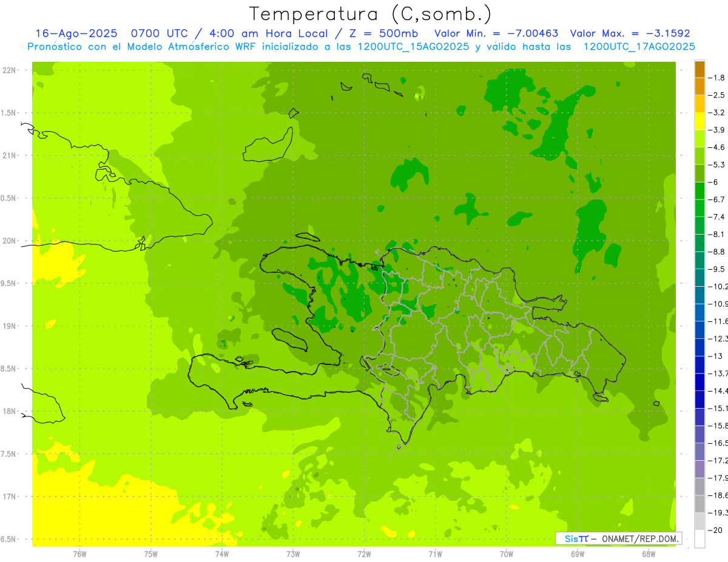
Task: Click the "17N" latitude label
Action: pyautogui.click(x=9, y=497)
